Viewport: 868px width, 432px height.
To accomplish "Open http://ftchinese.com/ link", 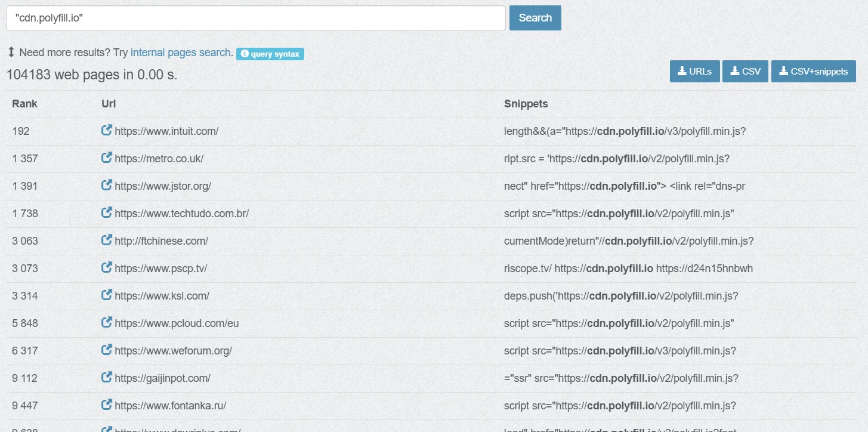I will (161, 241).
